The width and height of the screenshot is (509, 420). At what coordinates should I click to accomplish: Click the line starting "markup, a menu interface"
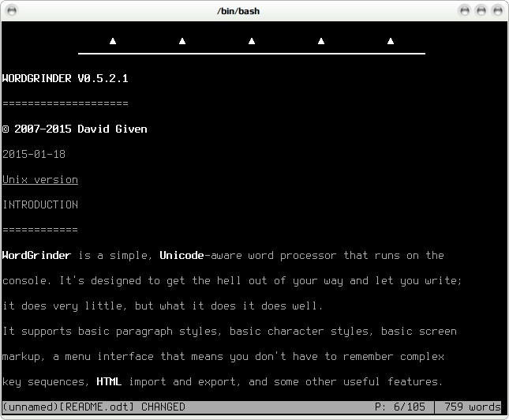(223, 357)
